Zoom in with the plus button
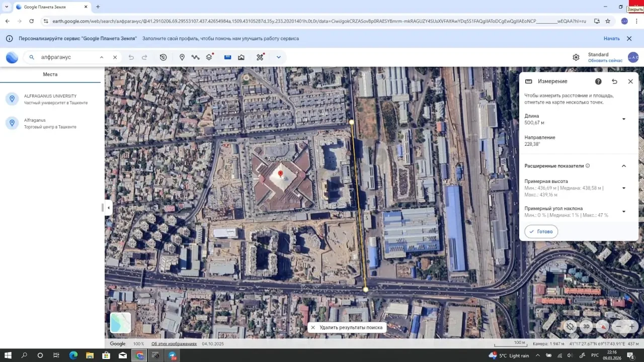Image resolution: width=644 pixels, height=362 pixels. [632, 326]
